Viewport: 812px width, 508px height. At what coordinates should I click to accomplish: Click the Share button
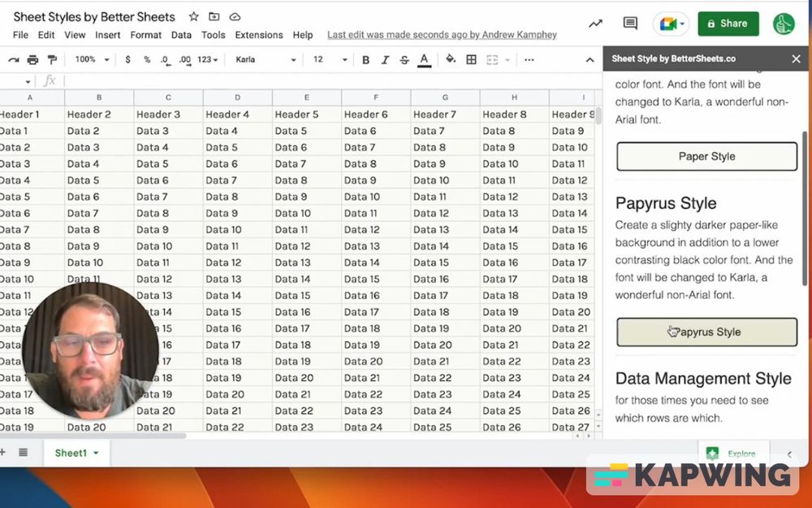click(728, 24)
